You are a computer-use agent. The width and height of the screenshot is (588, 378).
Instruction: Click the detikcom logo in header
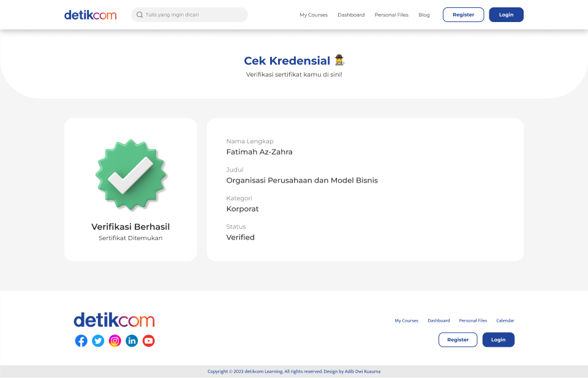[x=90, y=15]
